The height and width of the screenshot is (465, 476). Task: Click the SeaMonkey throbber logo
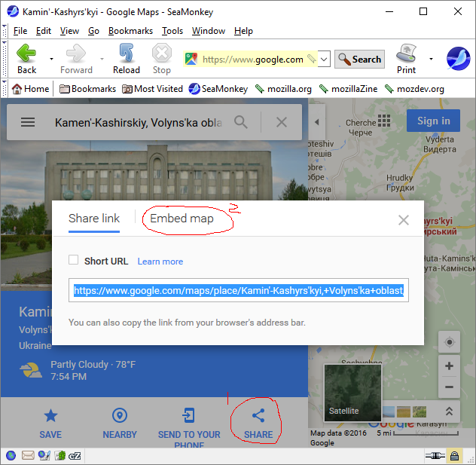coord(458,59)
